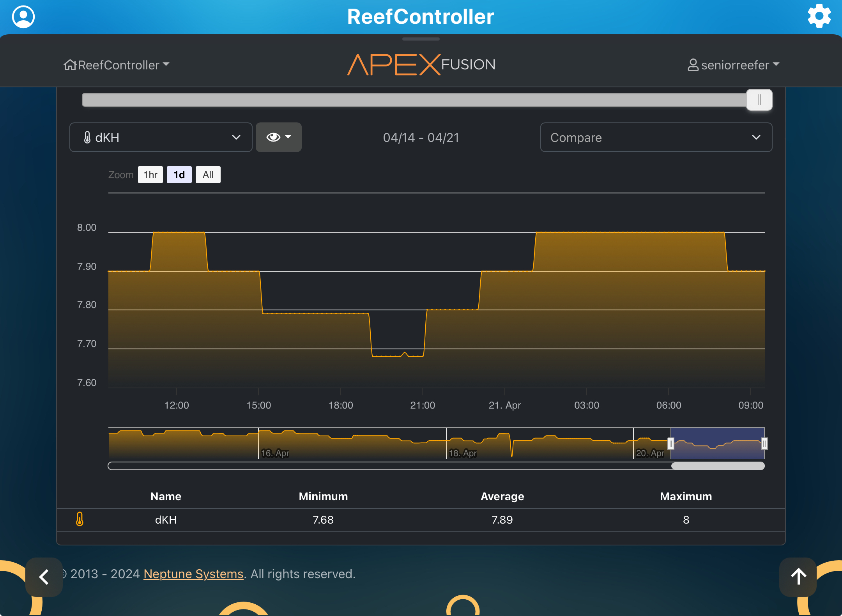842x616 pixels.
Task: Select the 1d zoom option
Action: pyautogui.click(x=179, y=175)
